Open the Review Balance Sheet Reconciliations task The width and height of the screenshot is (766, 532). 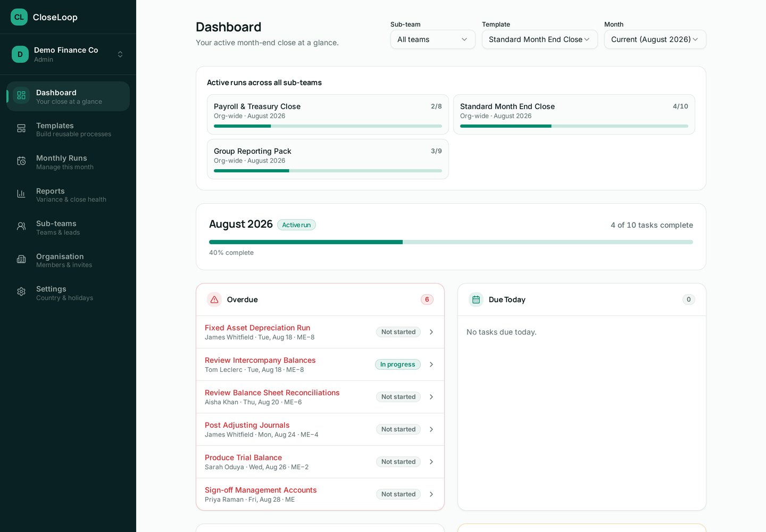click(x=320, y=397)
